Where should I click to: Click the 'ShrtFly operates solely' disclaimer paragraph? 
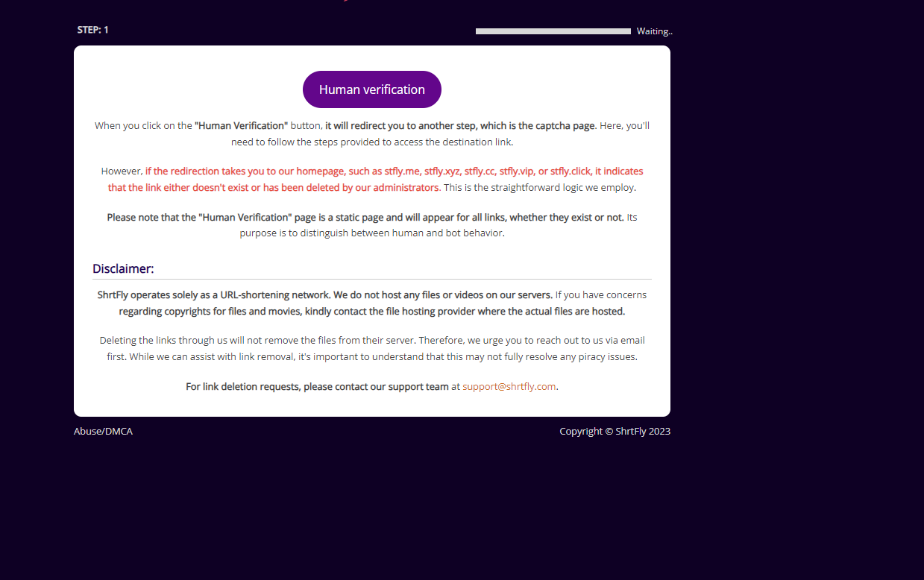point(372,303)
